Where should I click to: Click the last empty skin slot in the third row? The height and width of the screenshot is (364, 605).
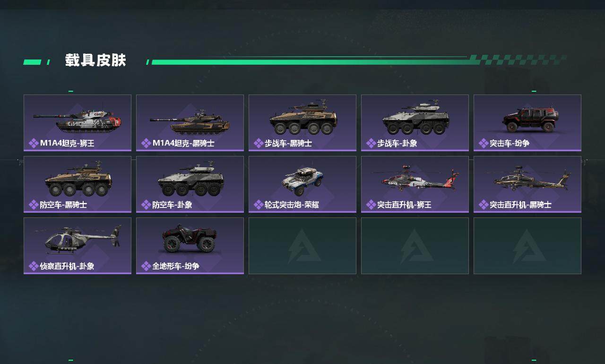point(527,246)
